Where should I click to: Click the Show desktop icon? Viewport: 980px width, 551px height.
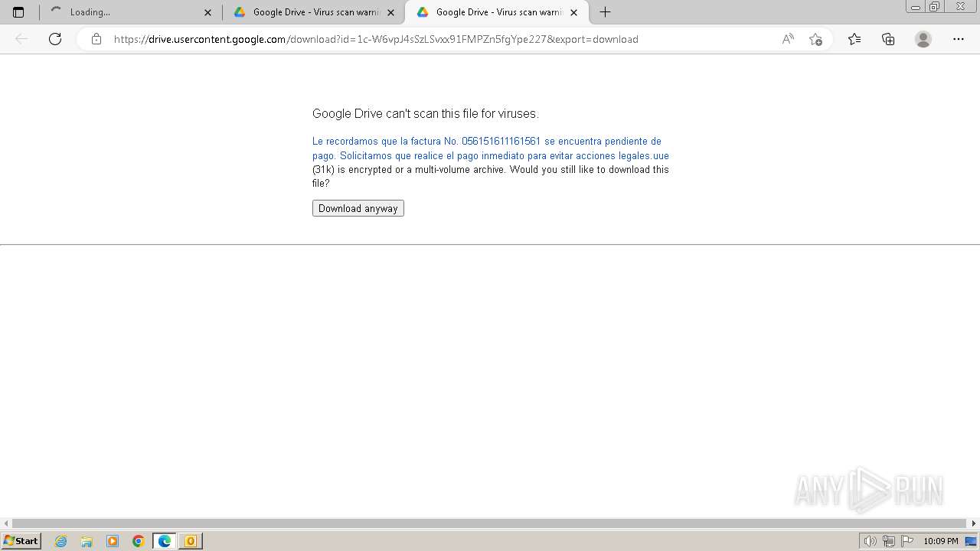pyautogui.click(x=971, y=541)
